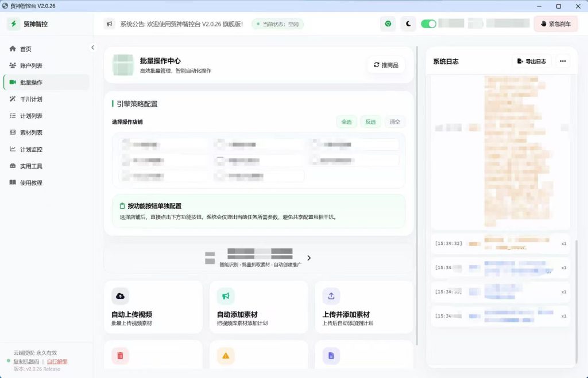
Task: Click the users icon beside 账户列表
Action: [13, 65]
